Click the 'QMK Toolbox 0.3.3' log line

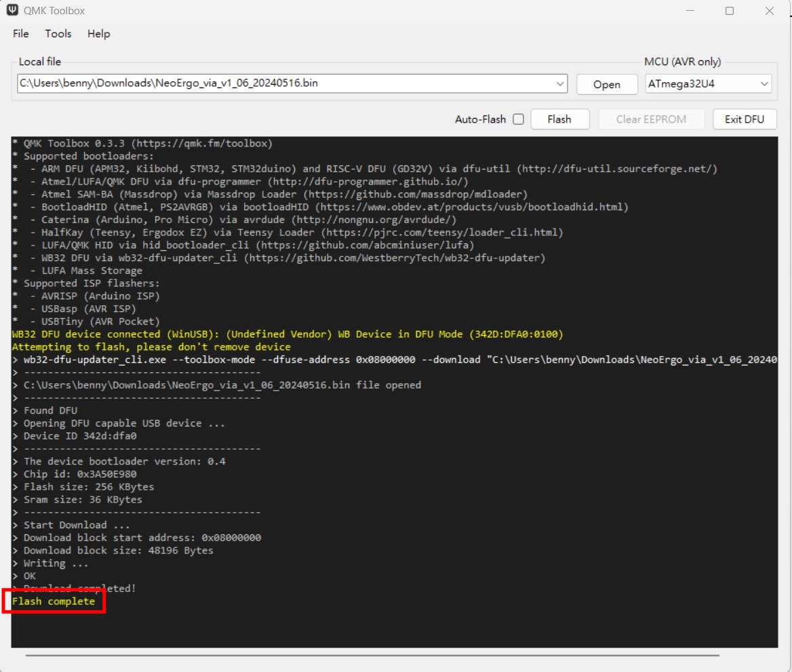(142, 144)
